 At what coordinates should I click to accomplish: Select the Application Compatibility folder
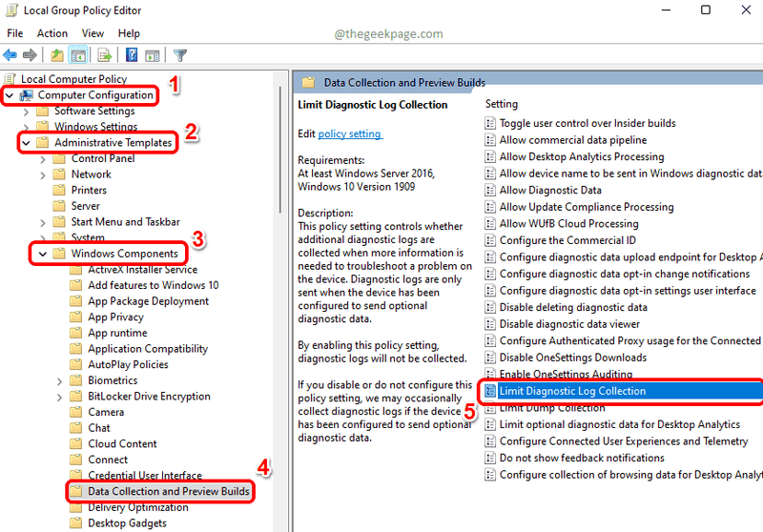[148, 349]
